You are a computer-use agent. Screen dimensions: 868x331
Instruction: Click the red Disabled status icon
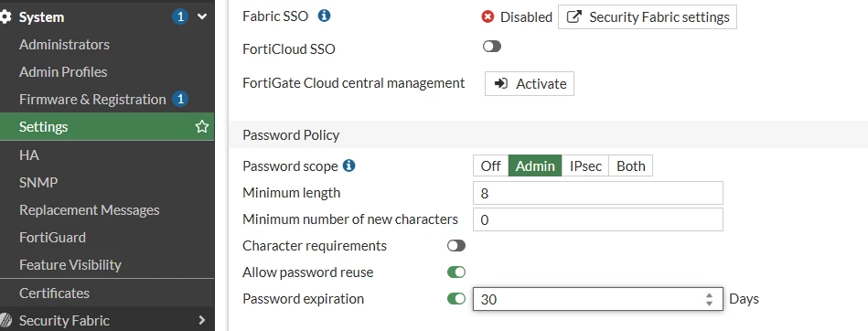coord(488,17)
